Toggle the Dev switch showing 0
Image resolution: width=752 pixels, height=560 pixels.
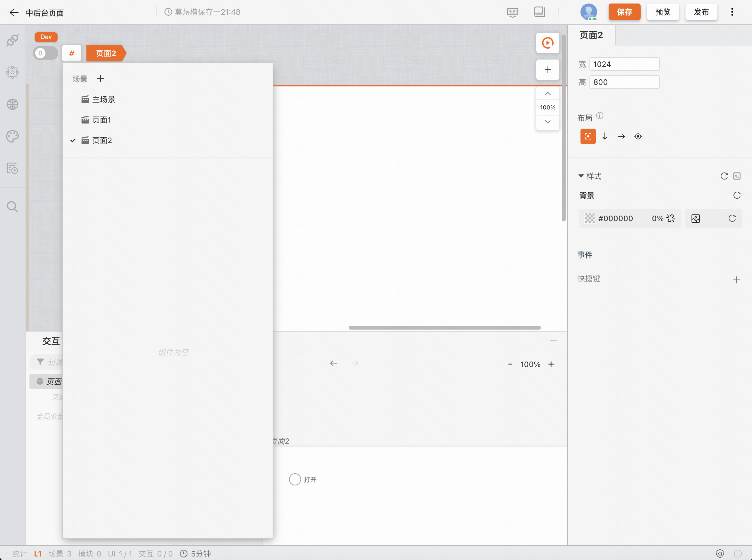pyautogui.click(x=45, y=53)
